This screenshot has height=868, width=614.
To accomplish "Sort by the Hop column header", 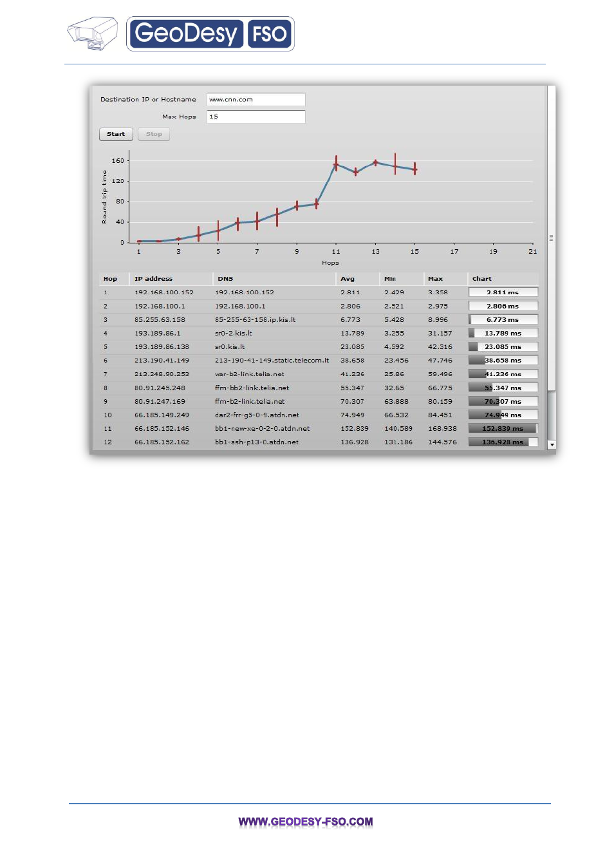I will click(110, 279).
